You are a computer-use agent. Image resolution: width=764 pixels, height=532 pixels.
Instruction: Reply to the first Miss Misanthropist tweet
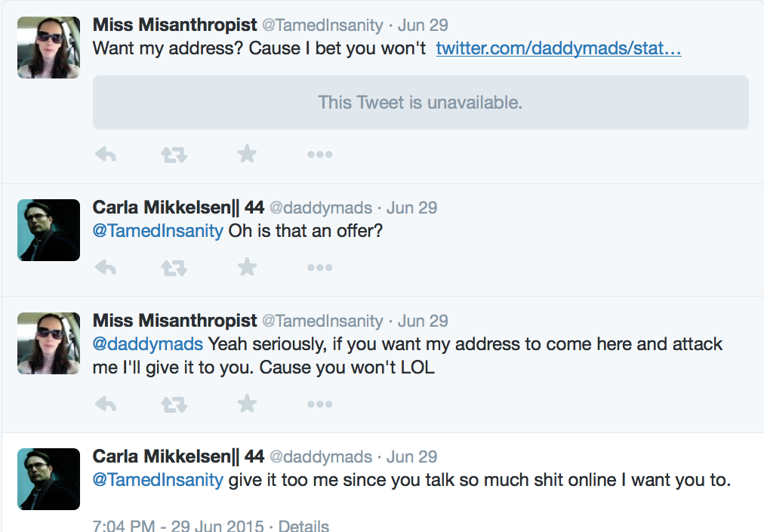point(106,155)
